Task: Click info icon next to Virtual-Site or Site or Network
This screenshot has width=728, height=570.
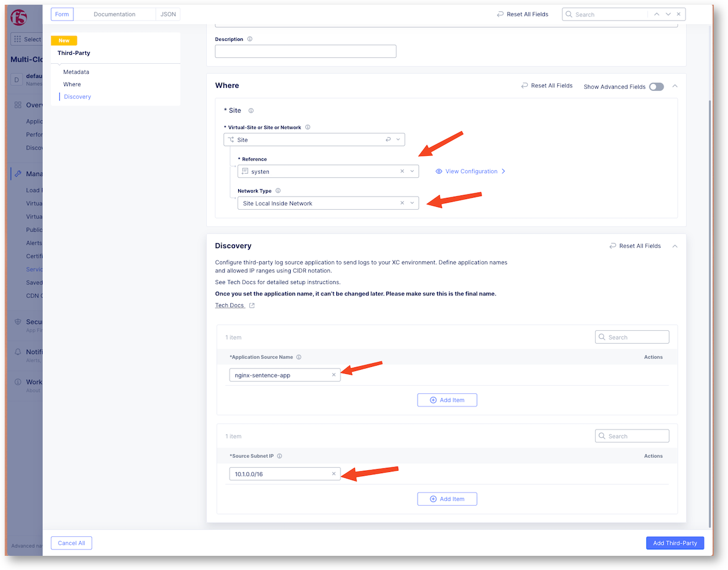Action: coord(307,127)
